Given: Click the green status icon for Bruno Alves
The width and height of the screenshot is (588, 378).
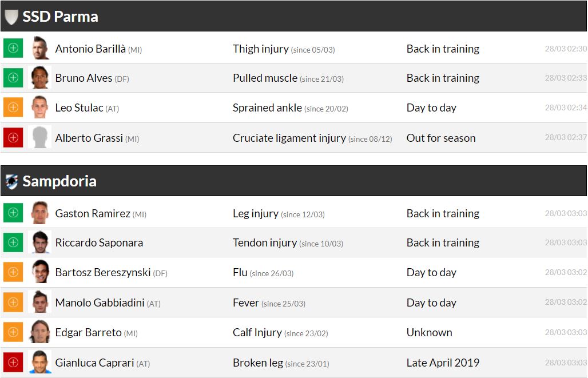Looking at the screenshot, I should (13, 77).
